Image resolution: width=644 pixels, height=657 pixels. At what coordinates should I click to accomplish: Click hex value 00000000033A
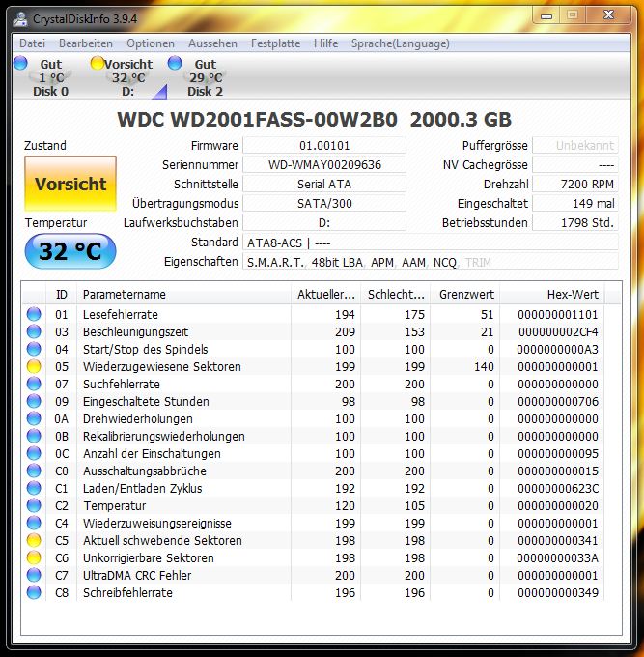tap(558, 558)
